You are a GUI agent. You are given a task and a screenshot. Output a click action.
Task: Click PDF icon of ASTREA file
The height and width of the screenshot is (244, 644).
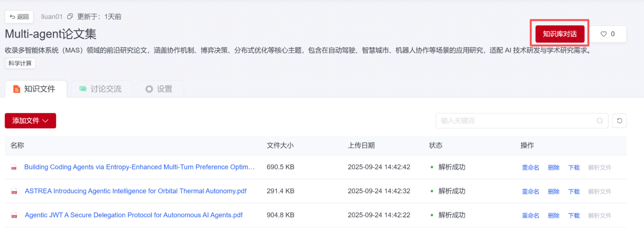14,191
